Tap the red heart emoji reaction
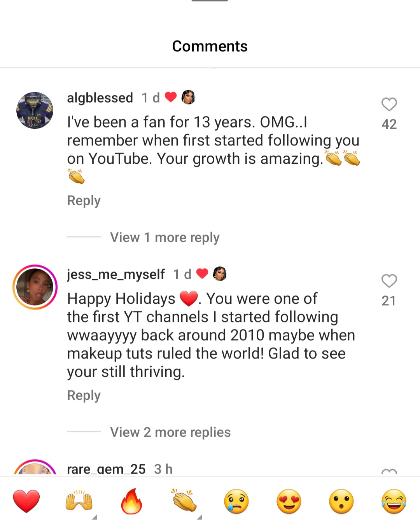The height and width of the screenshot is (523, 420). pyautogui.click(x=26, y=501)
